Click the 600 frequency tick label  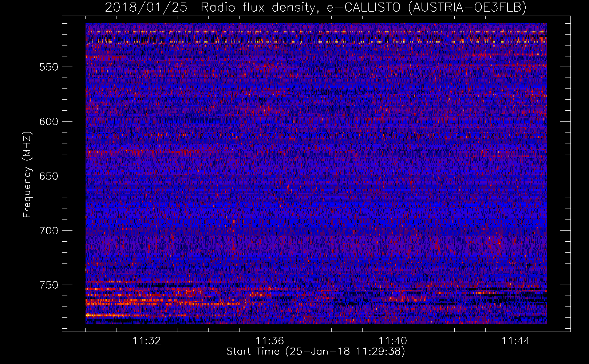pyautogui.click(x=49, y=122)
